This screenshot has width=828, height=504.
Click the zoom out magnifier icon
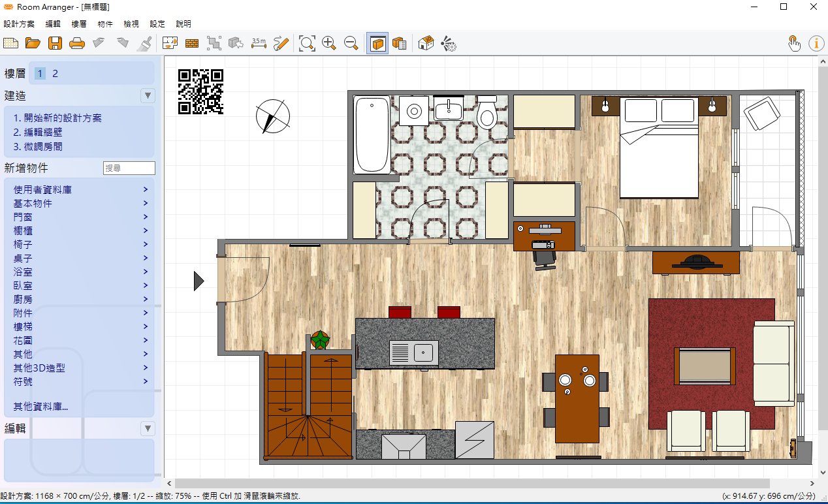351,44
